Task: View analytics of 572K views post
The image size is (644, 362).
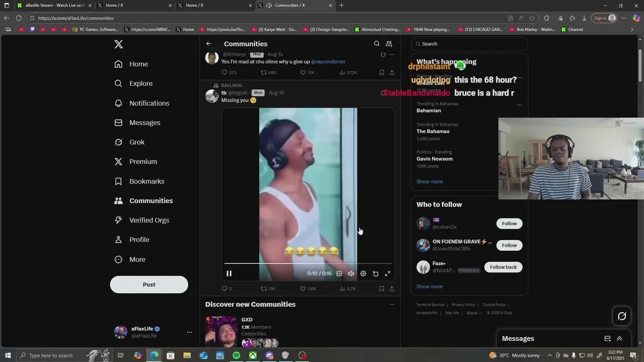Action: [348, 72]
